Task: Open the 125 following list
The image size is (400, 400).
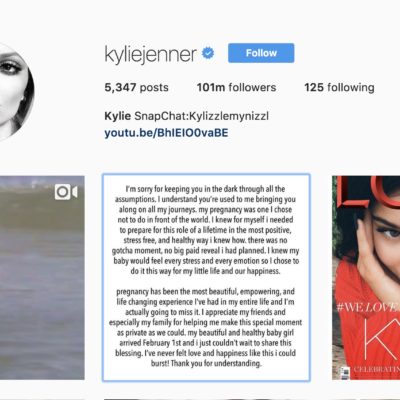Action: (339, 87)
